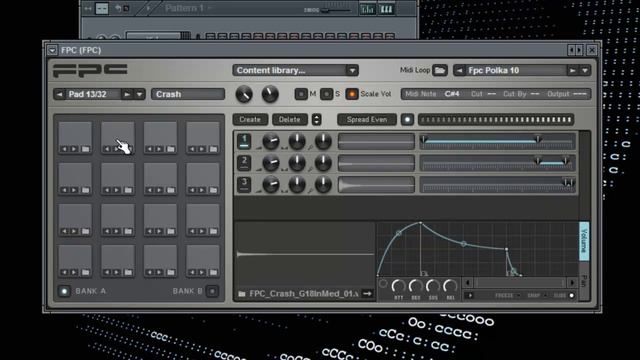Click envelope scrollbar left arrow
Viewport: 640px width, 360px height.
point(468,282)
